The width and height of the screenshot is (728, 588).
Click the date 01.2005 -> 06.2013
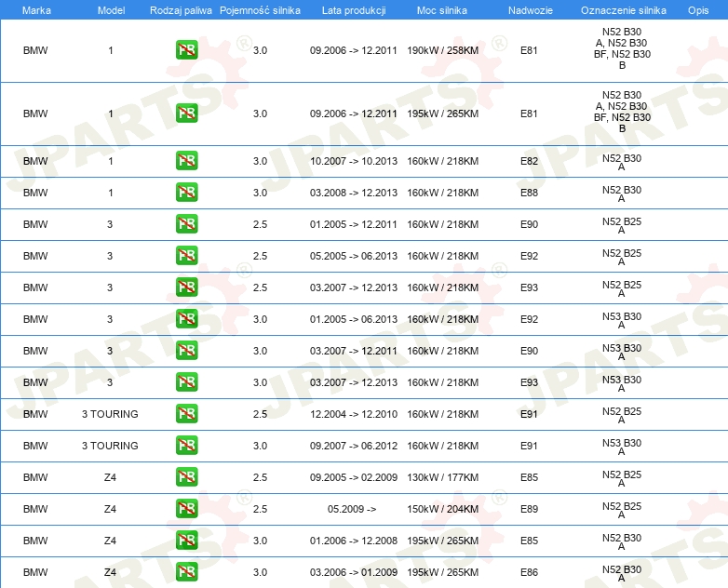pyautogui.click(x=354, y=319)
